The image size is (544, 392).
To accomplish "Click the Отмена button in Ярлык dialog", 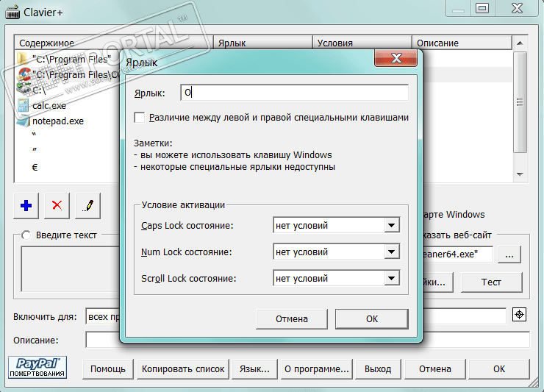I will [291, 318].
